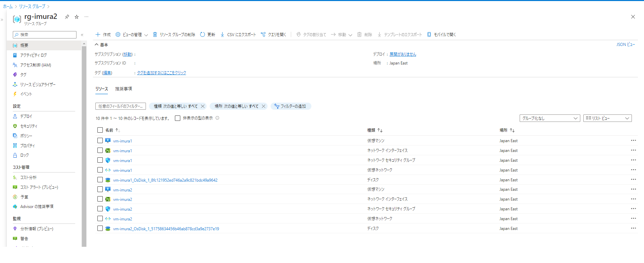Select the リソース tab
Viewport: 644px width, 263px height.
tap(101, 89)
